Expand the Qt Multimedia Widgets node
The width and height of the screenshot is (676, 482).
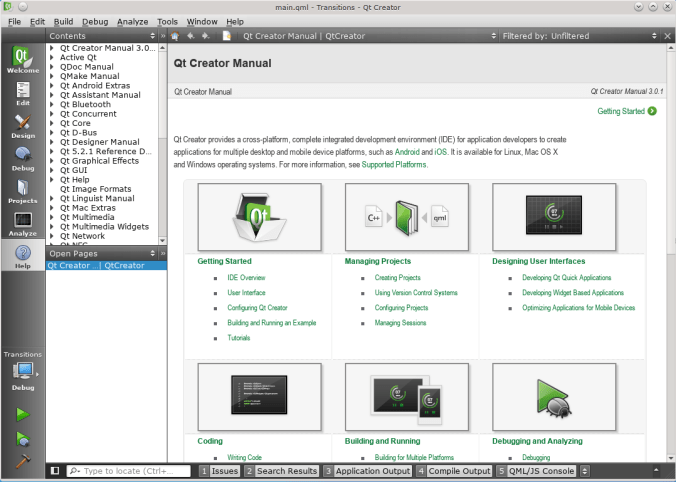tap(52, 226)
